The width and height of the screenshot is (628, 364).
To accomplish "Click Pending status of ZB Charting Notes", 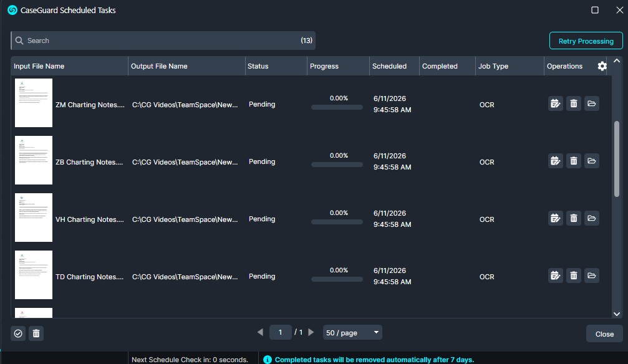I will click(x=262, y=161).
